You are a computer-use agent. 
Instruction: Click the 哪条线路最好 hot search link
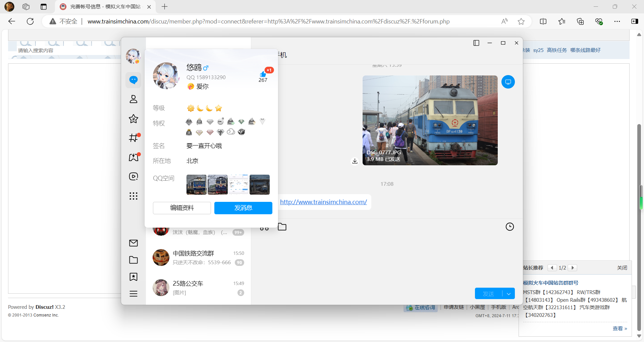pos(585,50)
